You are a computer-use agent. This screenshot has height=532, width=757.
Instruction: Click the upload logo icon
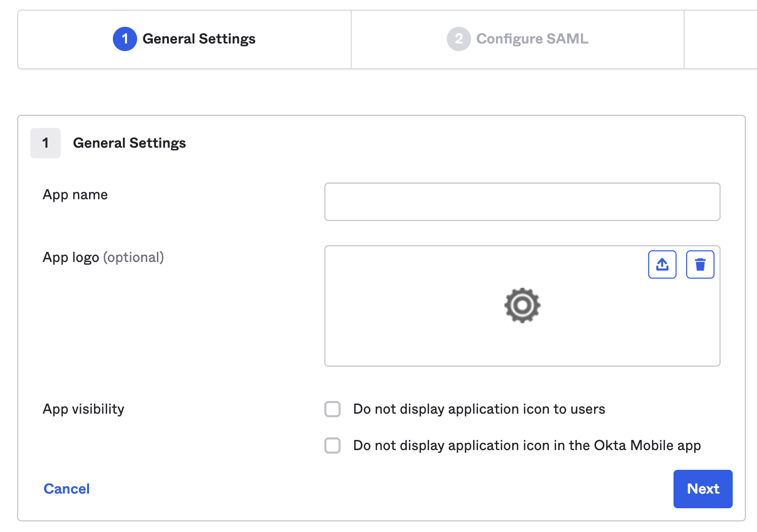coord(662,264)
